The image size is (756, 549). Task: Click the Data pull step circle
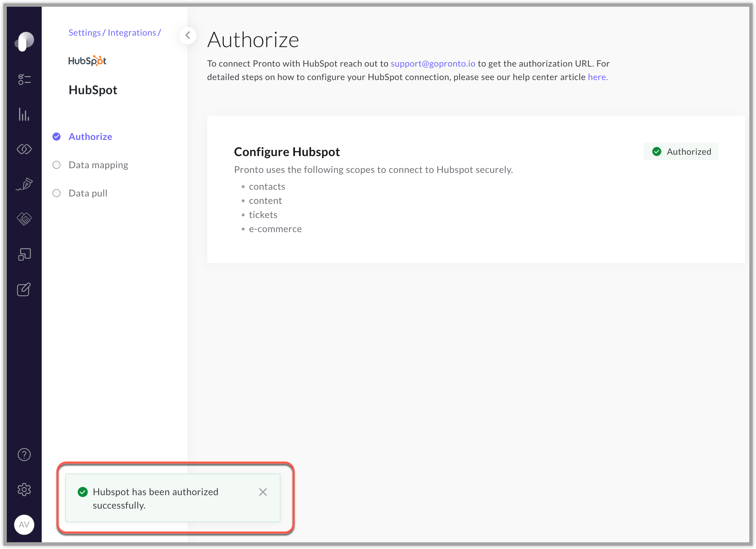(x=56, y=193)
